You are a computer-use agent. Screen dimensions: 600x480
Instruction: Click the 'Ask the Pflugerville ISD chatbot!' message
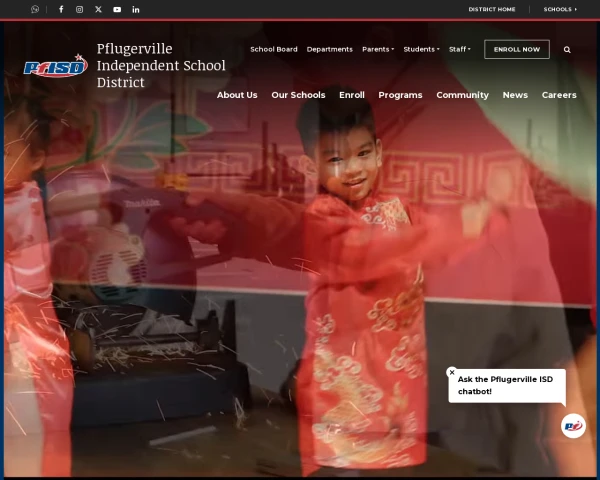(x=505, y=385)
